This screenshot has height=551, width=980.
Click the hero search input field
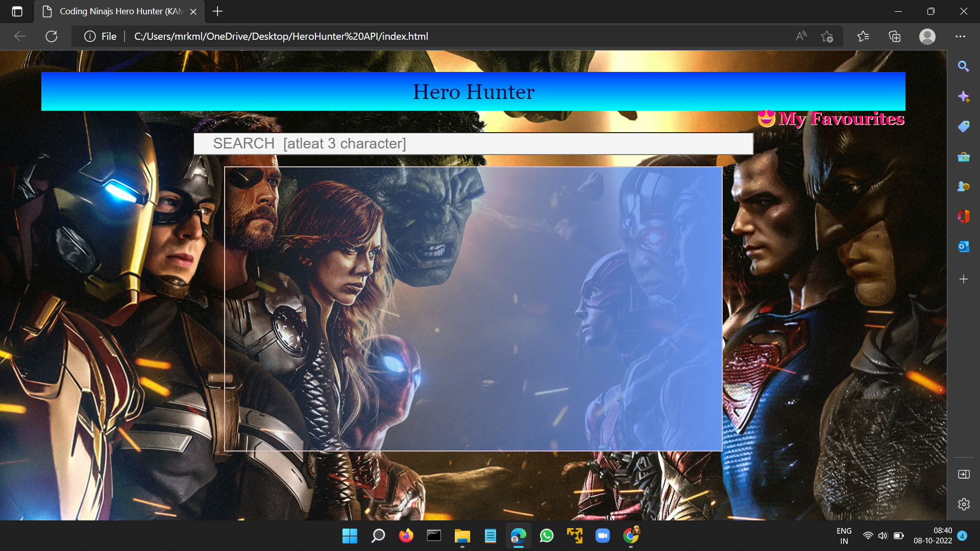[473, 143]
